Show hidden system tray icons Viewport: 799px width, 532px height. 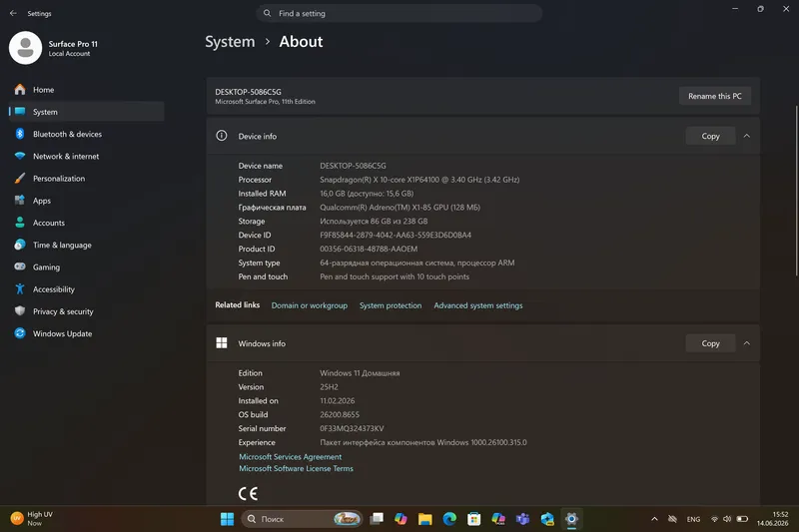[654, 519]
